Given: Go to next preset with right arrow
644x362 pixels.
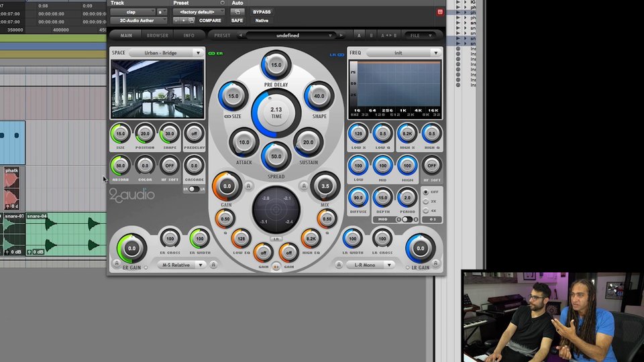Looking at the screenshot, I should pyautogui.click(x=341, y=36).
